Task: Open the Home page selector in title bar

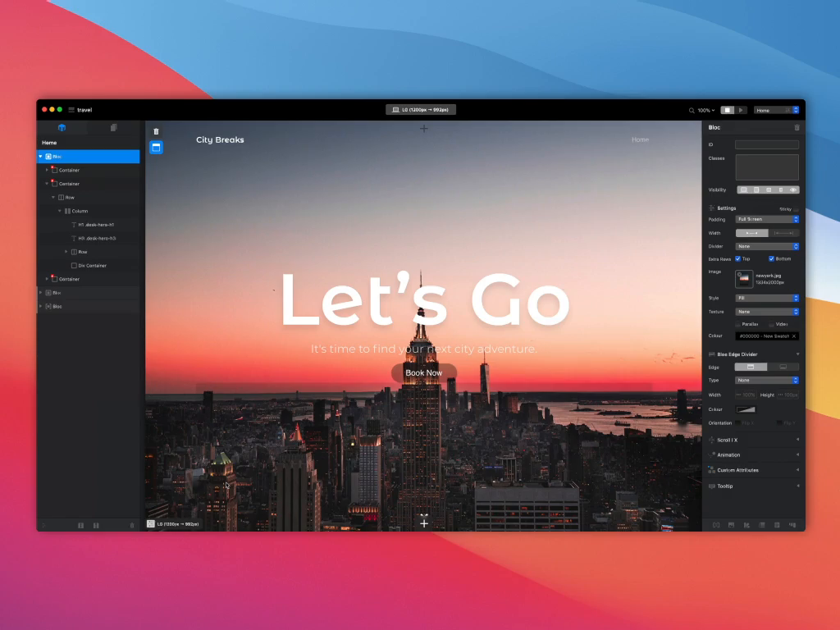Action: (x=776, y=110)
